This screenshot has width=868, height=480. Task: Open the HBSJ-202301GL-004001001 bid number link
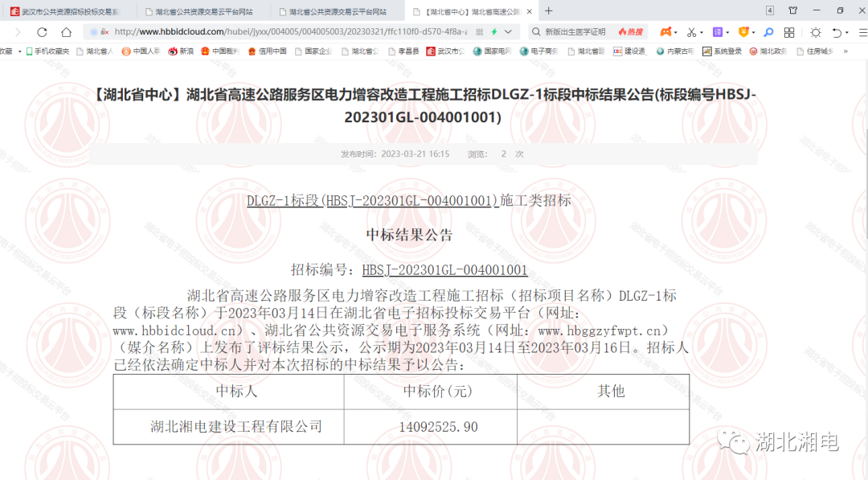(x=446, y=270)
